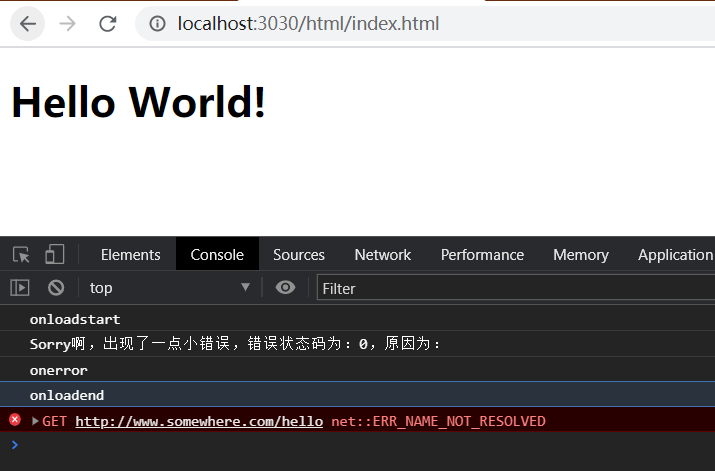715x471 pixels.
Task: Click the red error icon on GET row
Action: [x=15, y=419]
